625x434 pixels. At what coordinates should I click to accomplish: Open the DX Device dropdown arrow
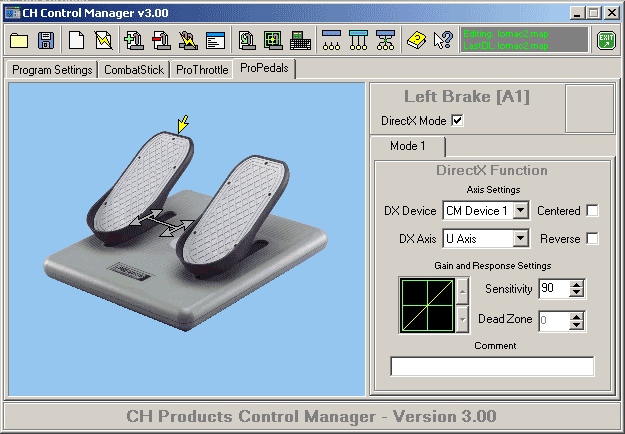[x=521, y=210]
